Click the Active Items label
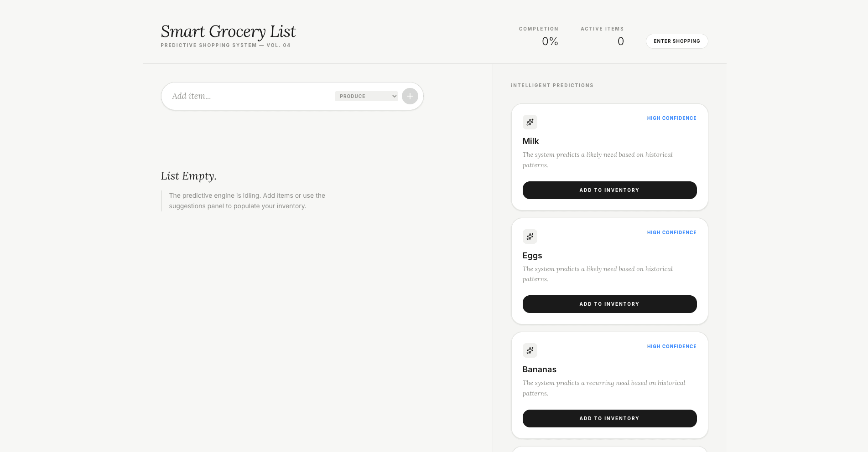This screenshot has width=868, height=452. (602, 29)
